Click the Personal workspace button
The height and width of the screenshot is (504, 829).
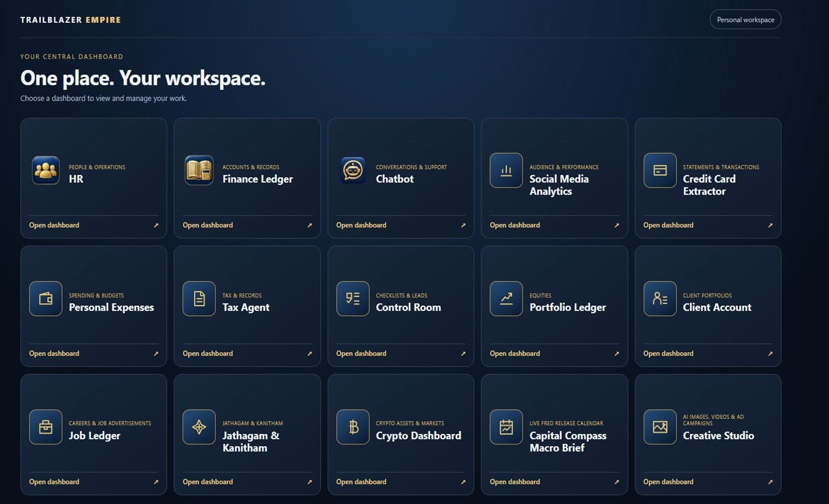pyautogui.click(x=745, y=20)
